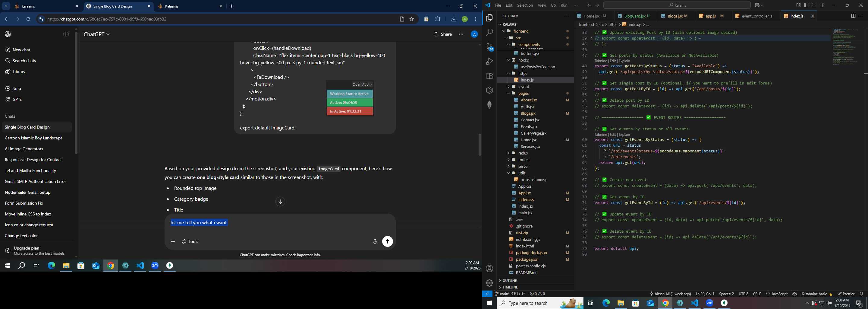
Task: Open VS Code notifications bell in status bar
Action: (x=861, y=294)
